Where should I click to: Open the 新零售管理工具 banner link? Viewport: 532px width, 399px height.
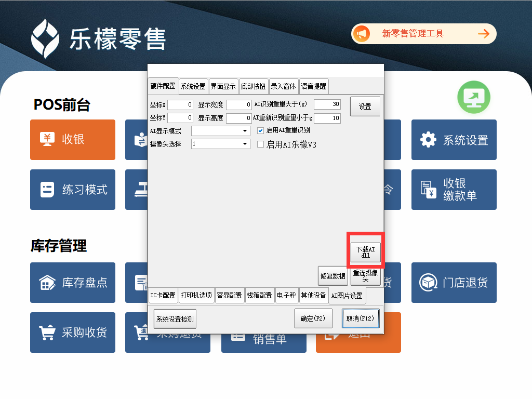click(x=424, y=34)
